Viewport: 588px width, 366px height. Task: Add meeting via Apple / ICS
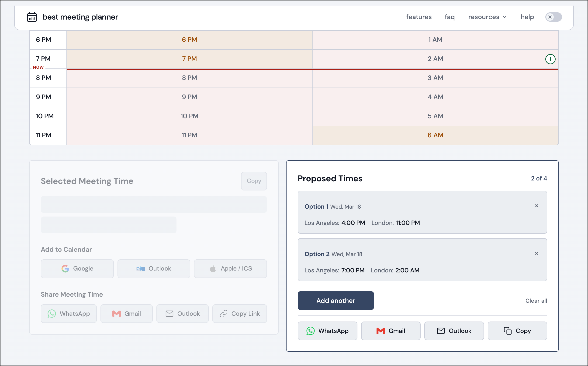(230, 268)
